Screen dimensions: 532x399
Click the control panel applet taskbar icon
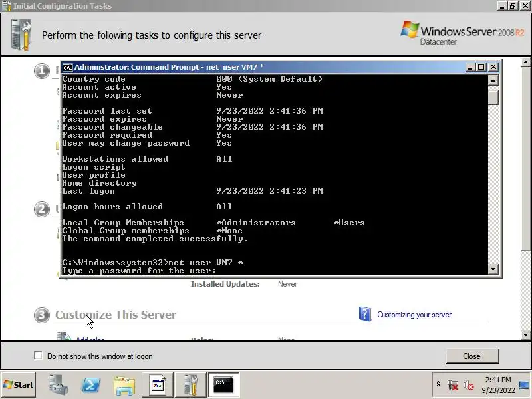click(x=158, y=385)
